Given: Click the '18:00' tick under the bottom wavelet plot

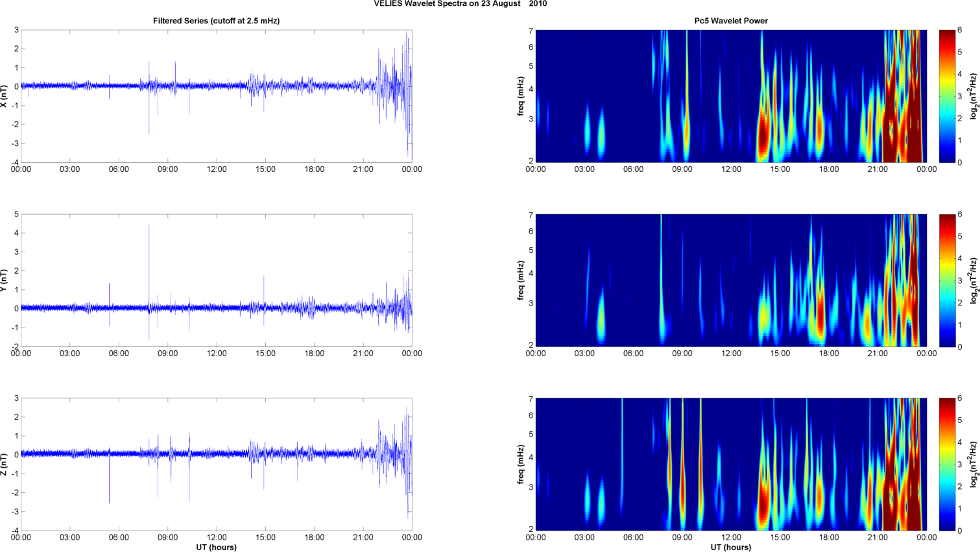Looking at the screenshot, I should (829, 537).
